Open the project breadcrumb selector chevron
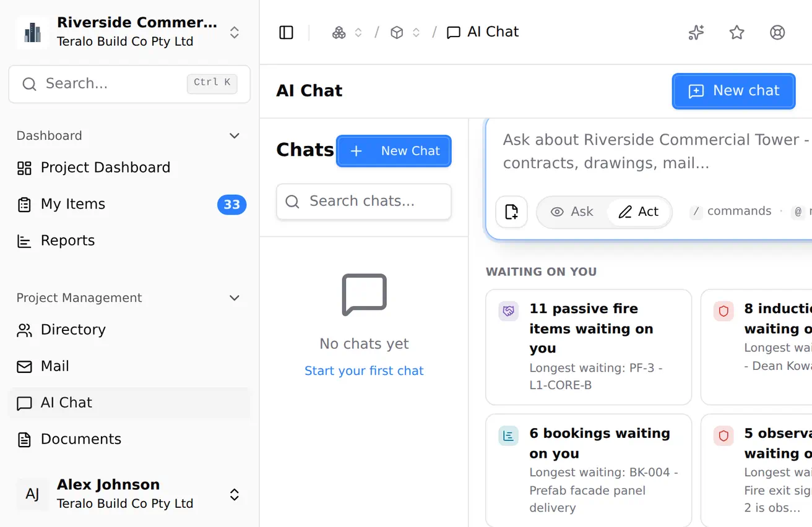 tap(417, 32)
